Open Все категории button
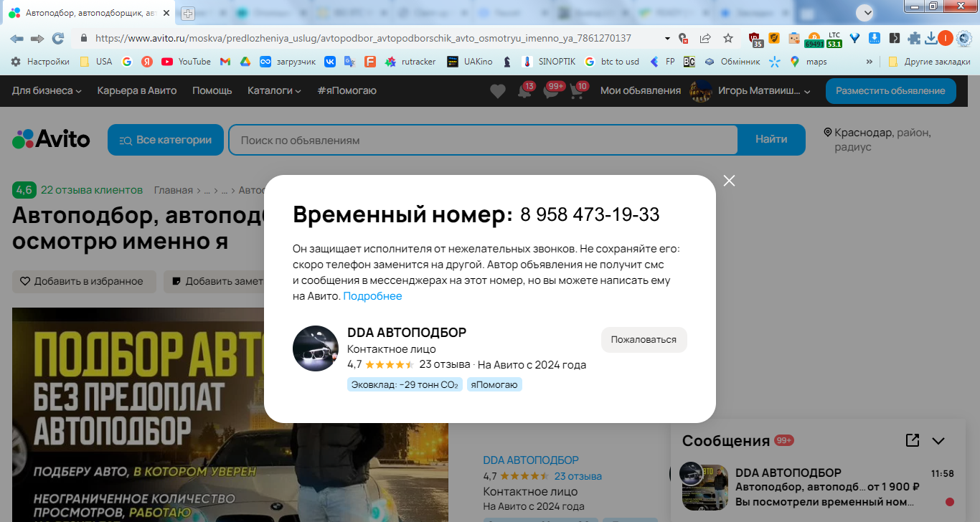 pos(166,140)
